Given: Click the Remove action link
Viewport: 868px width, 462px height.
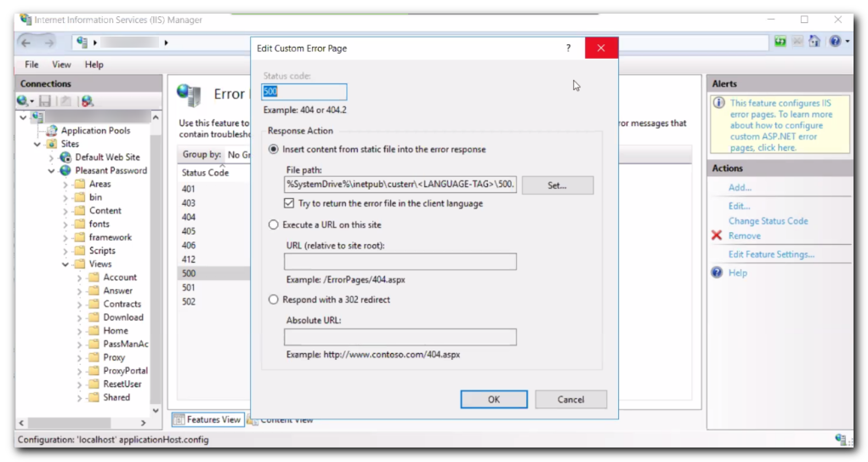Looking at the screenshot, I should click(745, 236).
